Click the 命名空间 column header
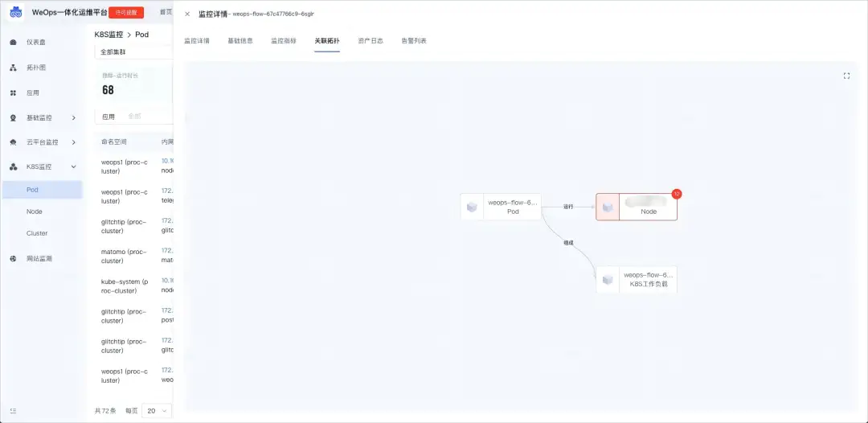The image size is (868, 423). tap(114, 142)
